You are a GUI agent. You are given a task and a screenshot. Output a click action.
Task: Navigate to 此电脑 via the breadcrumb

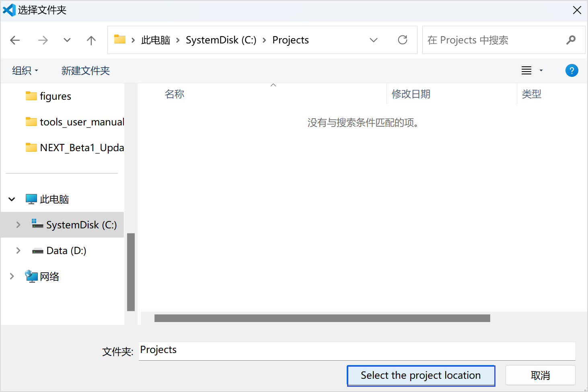pyautogui.click(x=156, y=40)
